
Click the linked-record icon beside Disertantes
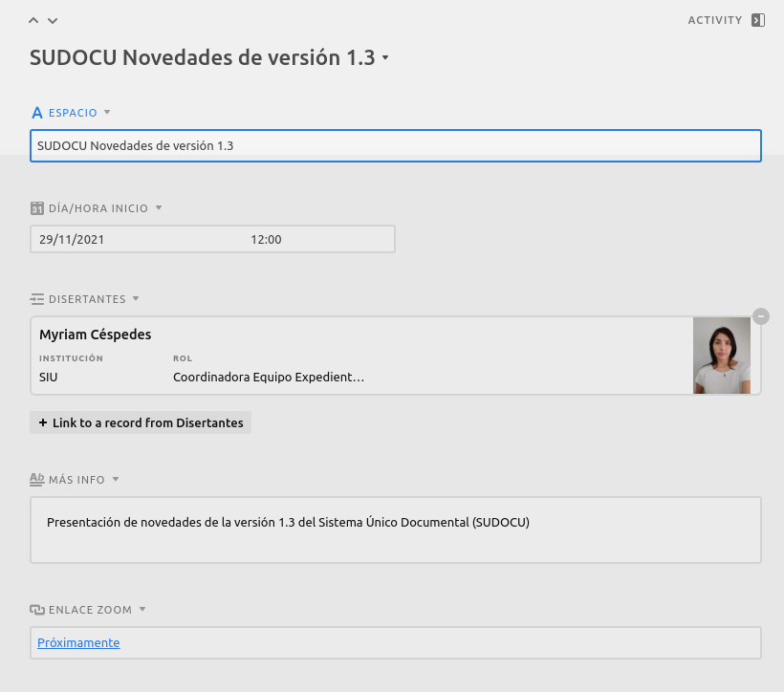(x=37, y=299)
